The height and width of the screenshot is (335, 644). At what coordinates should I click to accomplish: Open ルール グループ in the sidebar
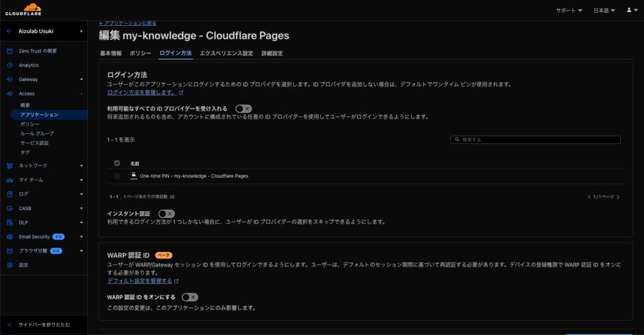[37, 133]
